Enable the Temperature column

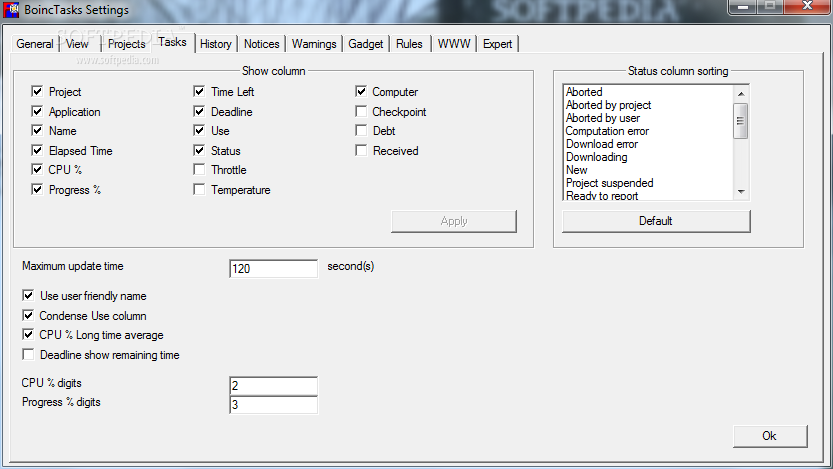(199, 189)
